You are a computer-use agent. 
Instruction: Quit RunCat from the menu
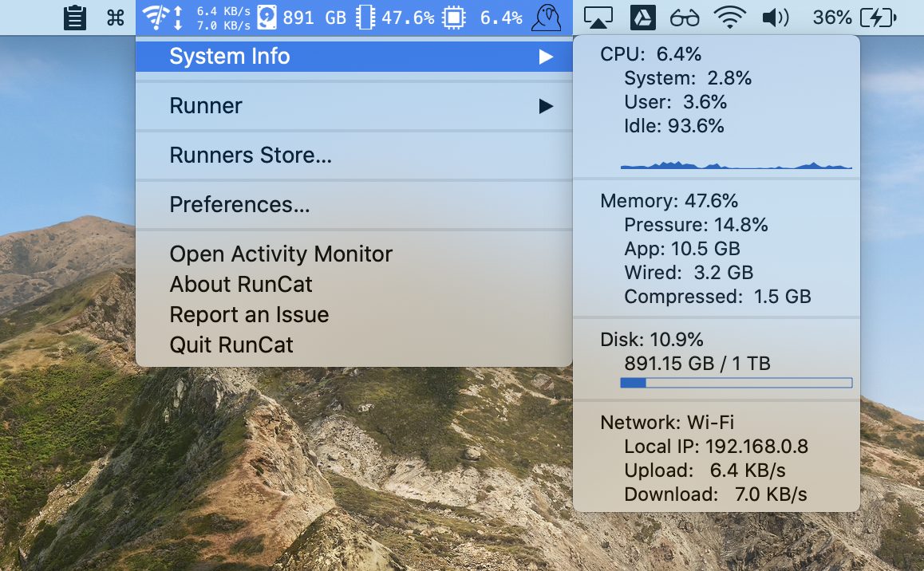click(353, 345)
